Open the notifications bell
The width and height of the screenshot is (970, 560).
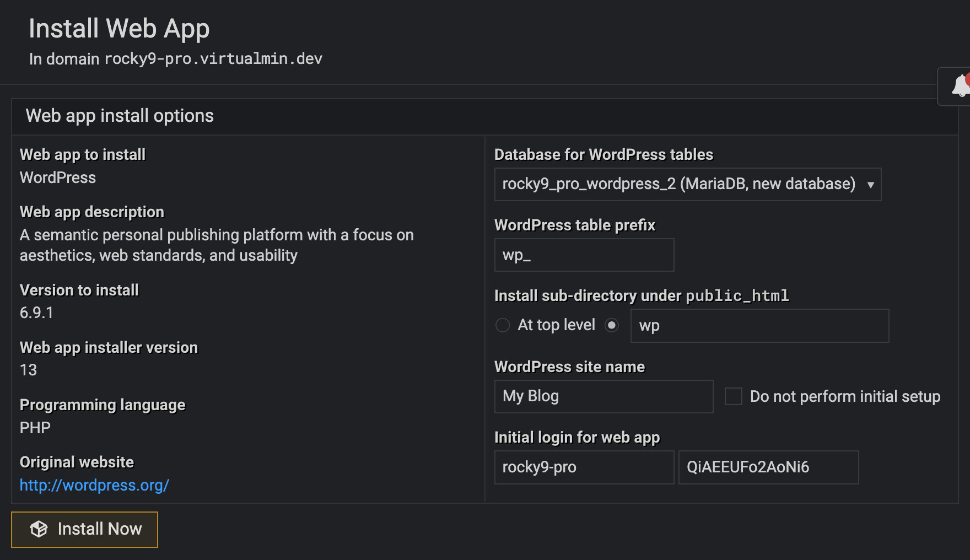tap(960, 86)
